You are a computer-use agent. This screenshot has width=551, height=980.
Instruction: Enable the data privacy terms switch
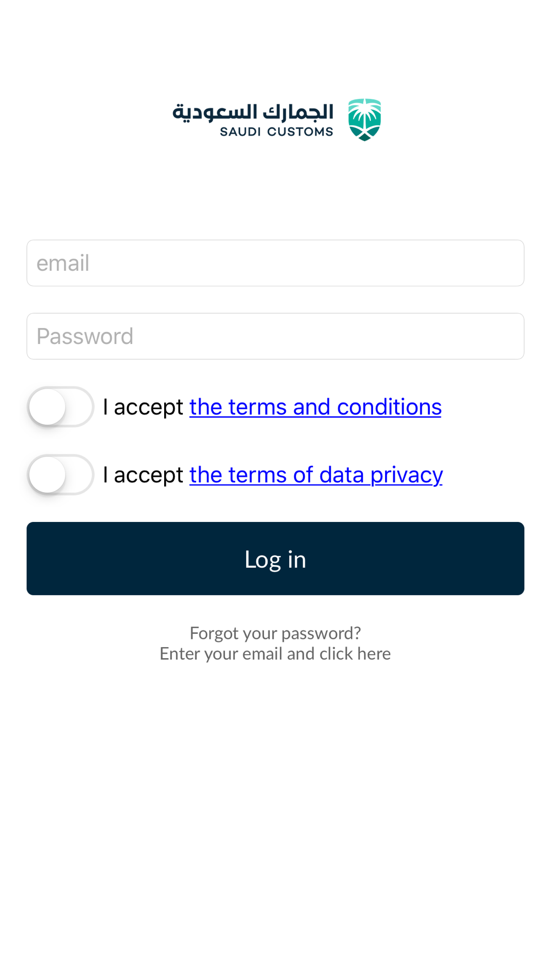61,475
